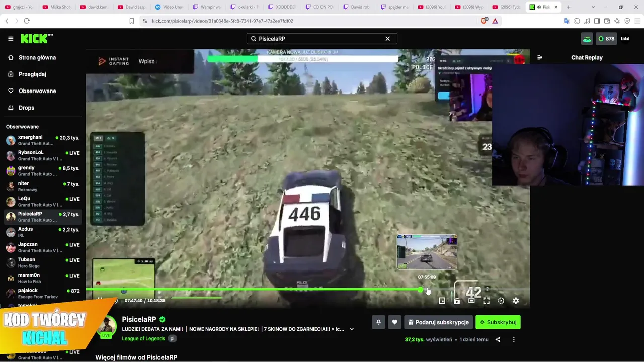Expand the stream title description chevron
The image size is (644, 362).
pyautogui.click(x=352, y=329)
